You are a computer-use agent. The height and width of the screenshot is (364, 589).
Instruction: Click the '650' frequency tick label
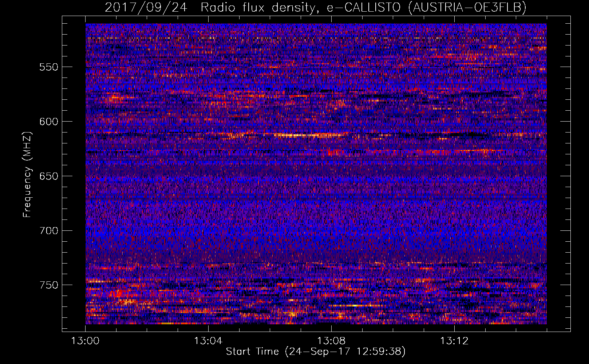pos(49,176)
